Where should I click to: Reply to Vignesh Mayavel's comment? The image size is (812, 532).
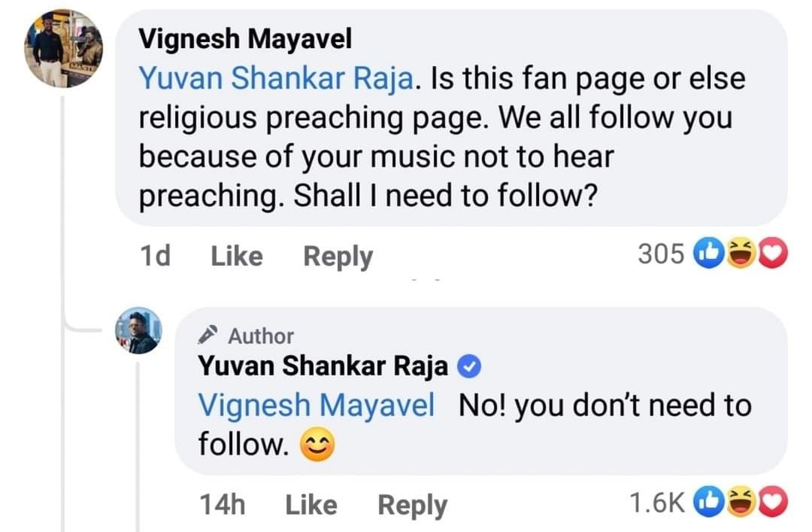click(338, 256)
